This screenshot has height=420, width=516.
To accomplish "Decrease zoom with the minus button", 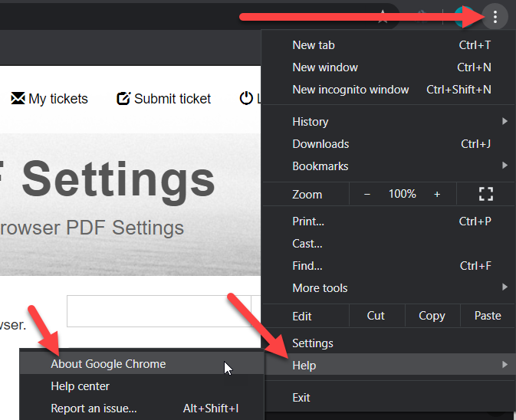I will [x=367, y=194].
